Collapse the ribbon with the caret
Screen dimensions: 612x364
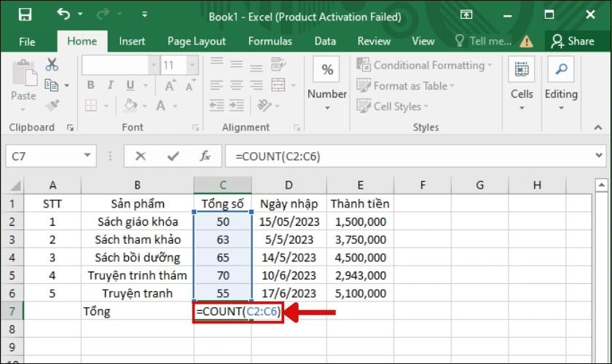[x=598, y=127]
